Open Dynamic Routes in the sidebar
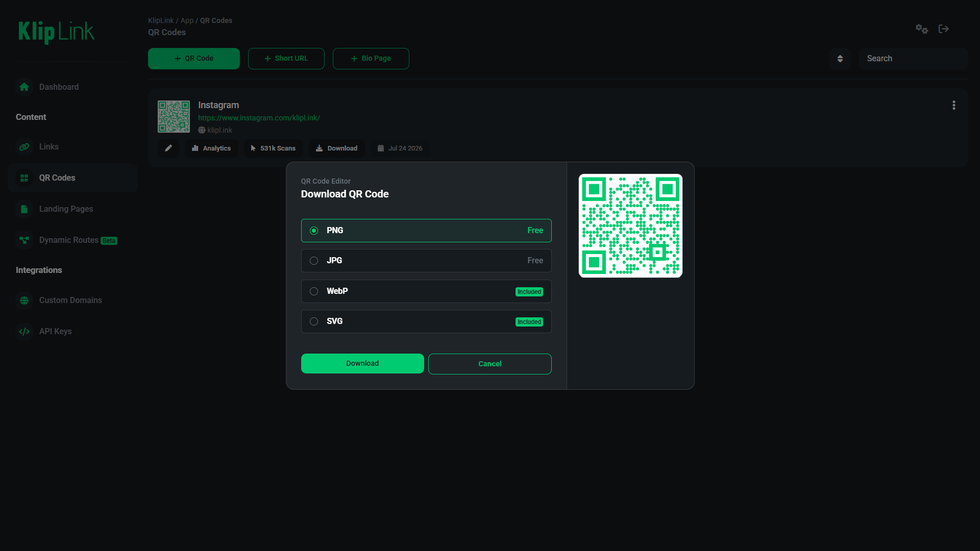The width and height of the screenshot is (980, 551). point(72,240)
